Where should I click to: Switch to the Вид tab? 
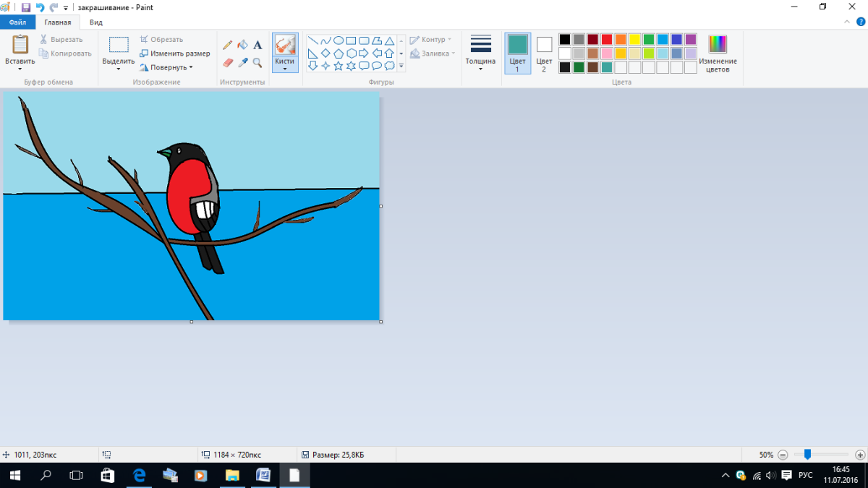[96, 22]
